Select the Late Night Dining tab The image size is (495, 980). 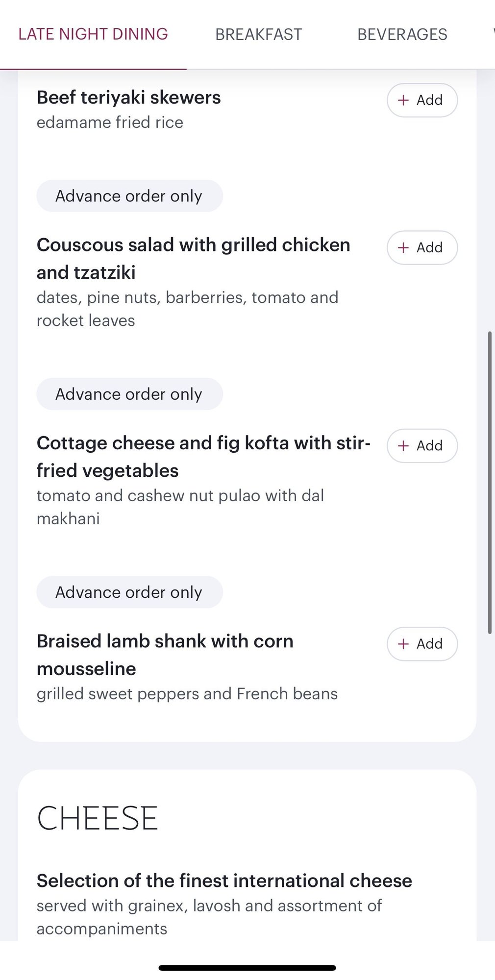[93, 34]
